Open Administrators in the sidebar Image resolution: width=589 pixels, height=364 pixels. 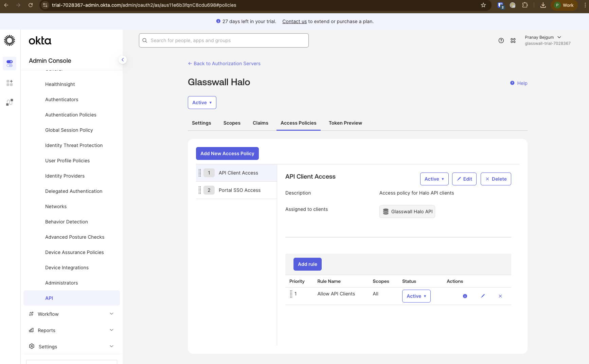tap(61, 283)
